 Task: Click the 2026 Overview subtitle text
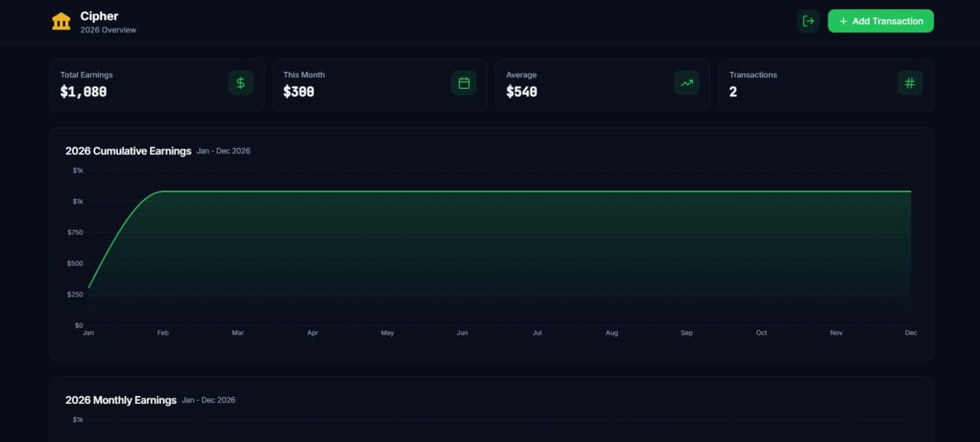108,30
